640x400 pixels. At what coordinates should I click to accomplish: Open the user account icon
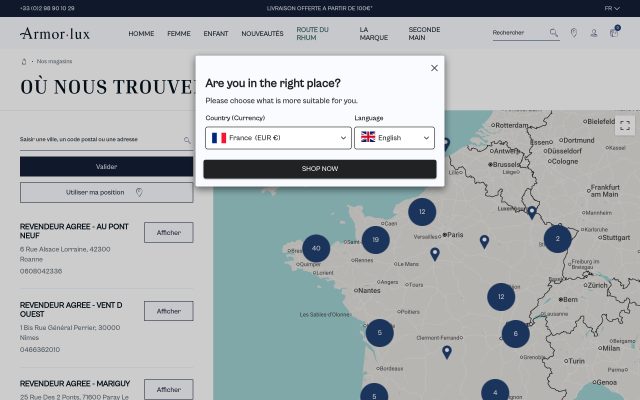tap(594, 33)
